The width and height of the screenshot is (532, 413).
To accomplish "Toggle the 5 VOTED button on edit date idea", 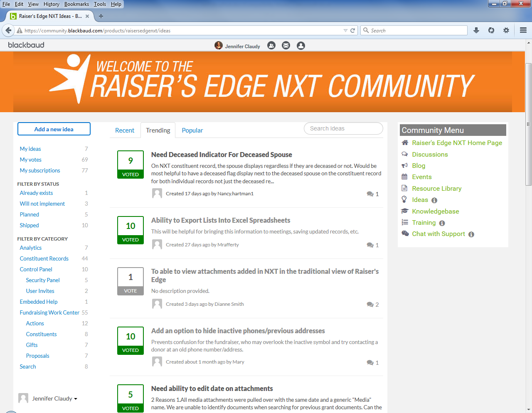I will (x=131, y=398).
